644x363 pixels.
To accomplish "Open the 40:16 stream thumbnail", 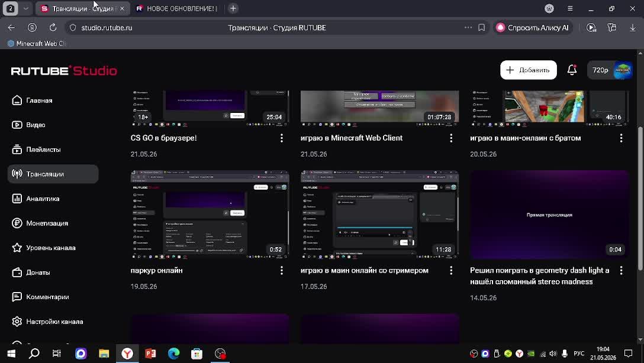I will pyautogui.click(x=549, y=108).
